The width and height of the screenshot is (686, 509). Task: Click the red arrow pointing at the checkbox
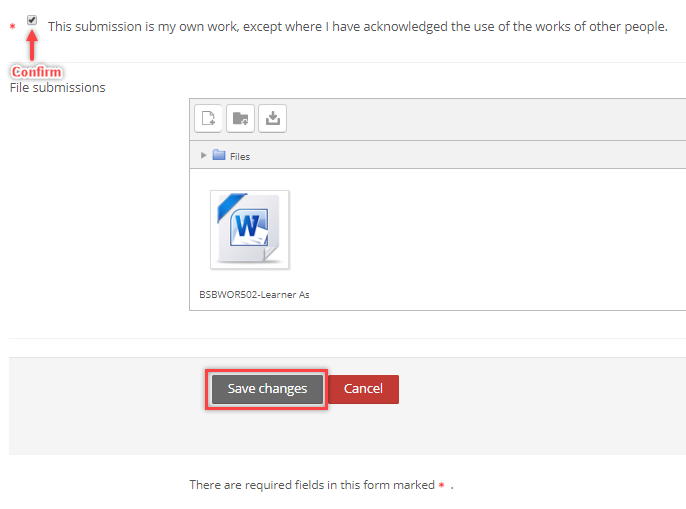pos(33,45)
